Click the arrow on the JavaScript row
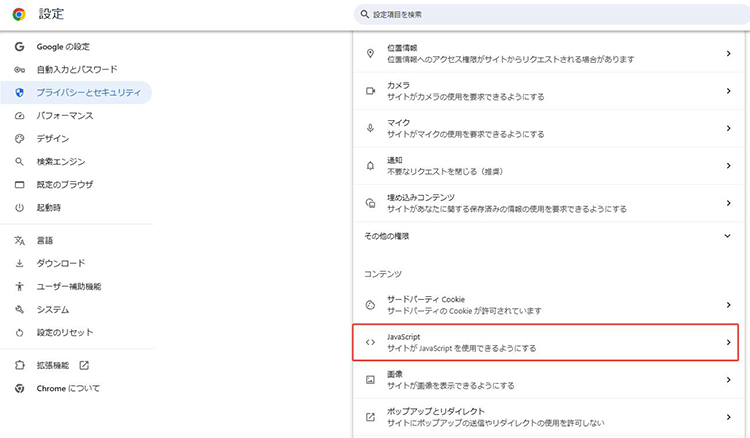The height and width of the screenshot is (438, 750). 728,342
